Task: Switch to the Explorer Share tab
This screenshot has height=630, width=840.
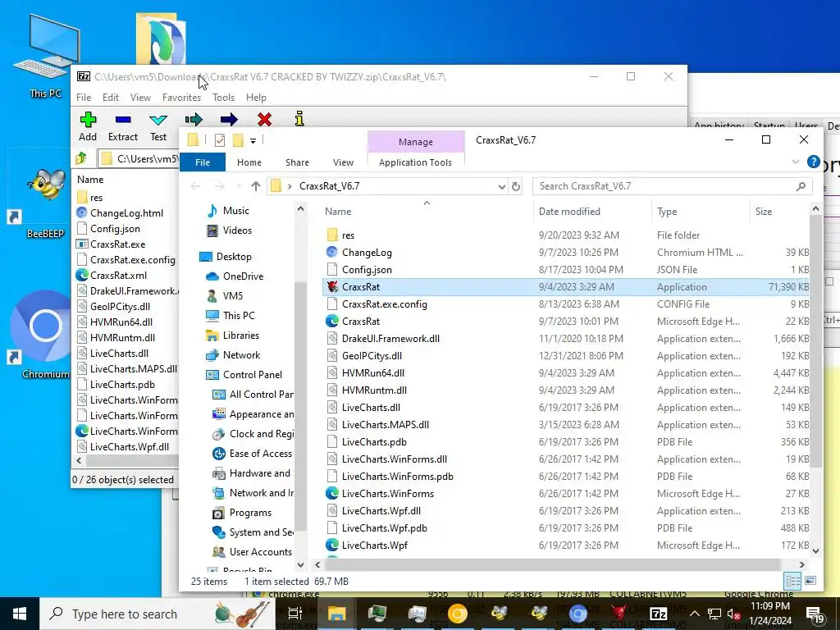Action: (x=297, y=162)
